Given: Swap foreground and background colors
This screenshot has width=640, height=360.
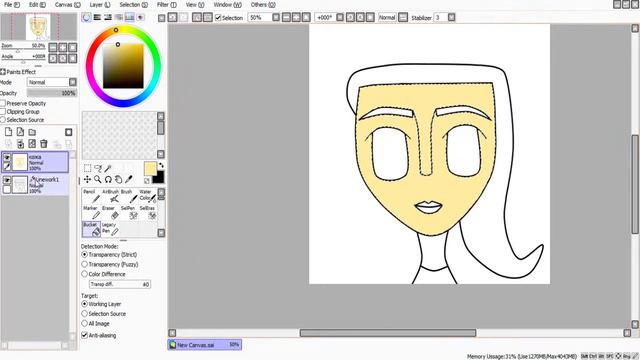Looking at the screenshot, I should click(161, 165).
